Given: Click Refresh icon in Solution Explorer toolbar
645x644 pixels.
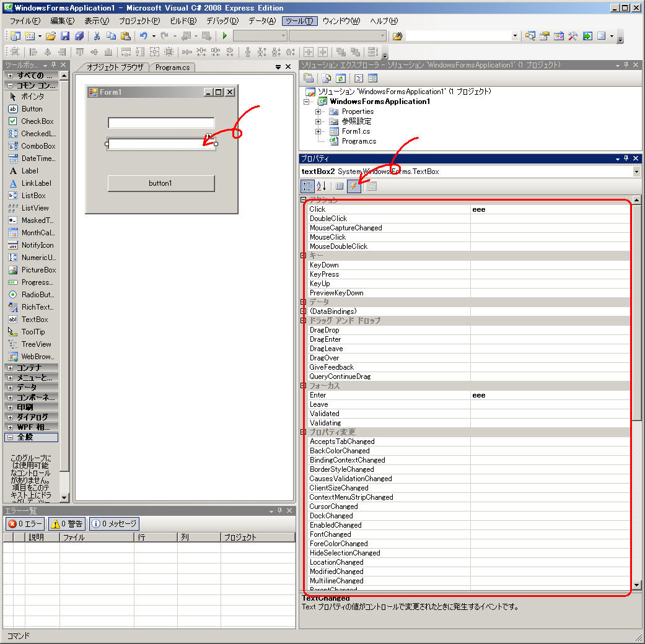Looking at the screenshot, I should click(340, 78).
